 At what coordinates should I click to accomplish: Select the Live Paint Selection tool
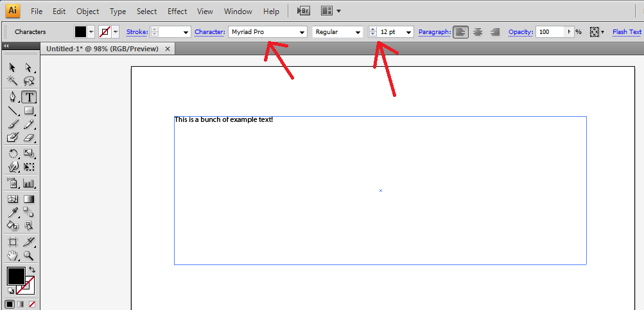(29, 225)
